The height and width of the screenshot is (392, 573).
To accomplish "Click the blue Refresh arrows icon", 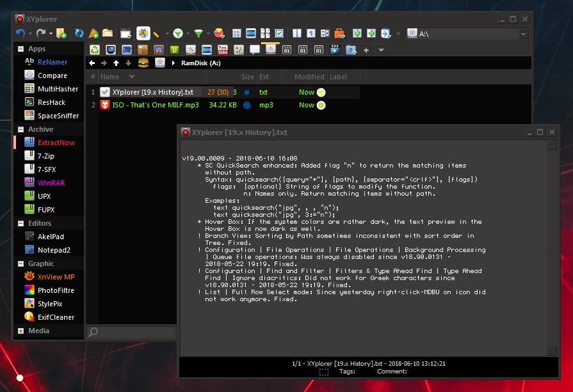I will click(x=79, y=33).
